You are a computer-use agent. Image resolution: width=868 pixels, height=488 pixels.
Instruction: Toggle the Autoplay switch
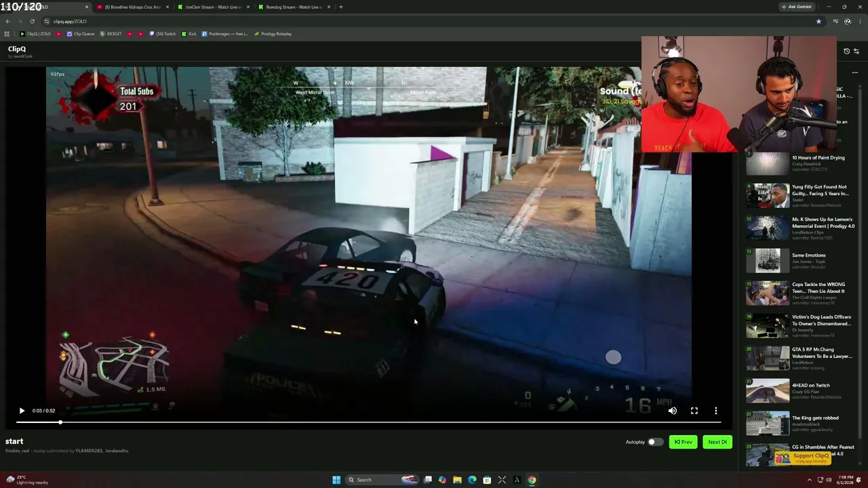[x=654, y=442]
